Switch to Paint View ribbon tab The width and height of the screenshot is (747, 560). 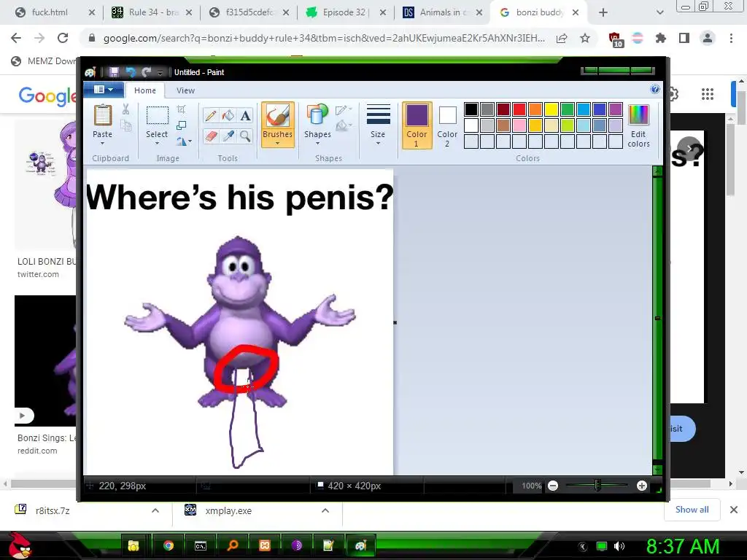pyautogui.click(x=185, y=90)
